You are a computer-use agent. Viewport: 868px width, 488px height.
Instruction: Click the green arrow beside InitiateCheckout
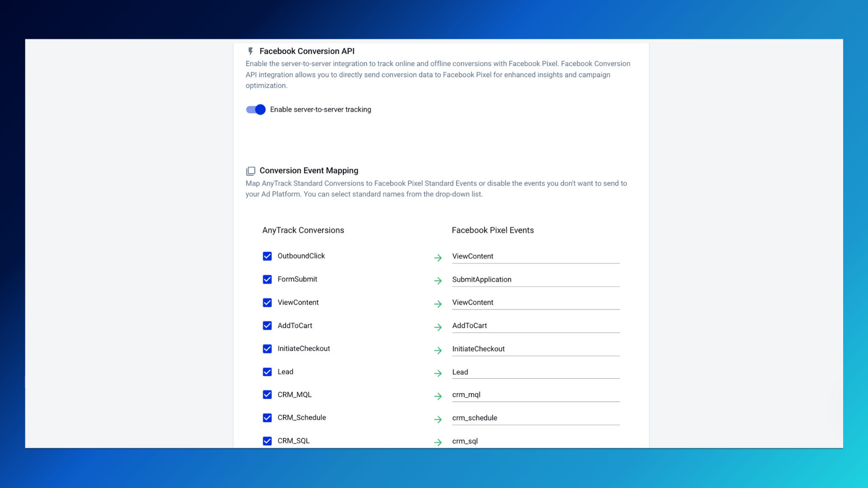click(438, 350)
